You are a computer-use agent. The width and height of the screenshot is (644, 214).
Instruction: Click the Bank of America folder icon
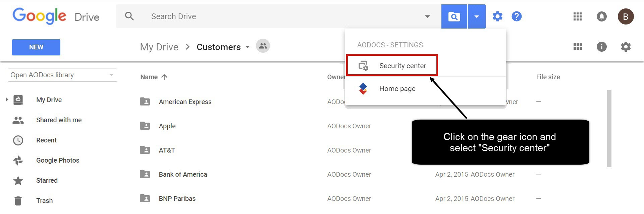point(145,174)
